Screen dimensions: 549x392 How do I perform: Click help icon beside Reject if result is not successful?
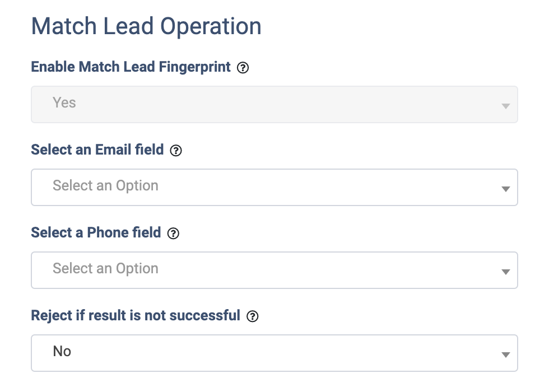(253, 316)
